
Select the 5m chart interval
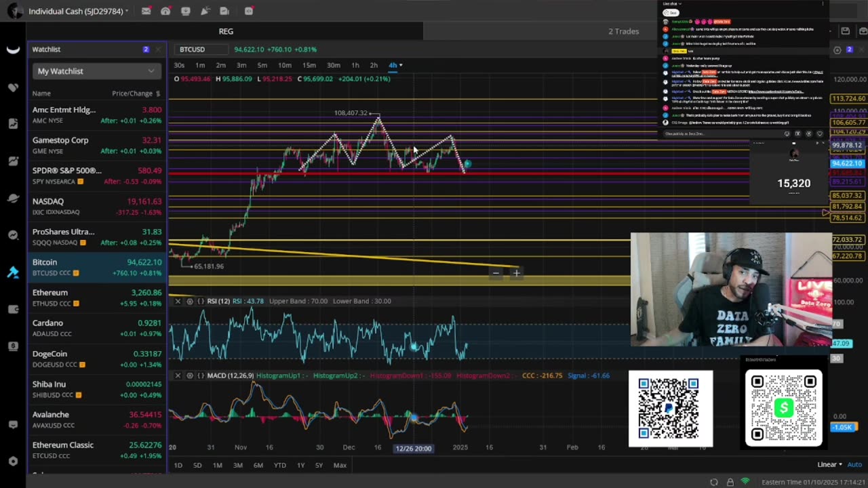pyautogui.click(x=262, y=65)
